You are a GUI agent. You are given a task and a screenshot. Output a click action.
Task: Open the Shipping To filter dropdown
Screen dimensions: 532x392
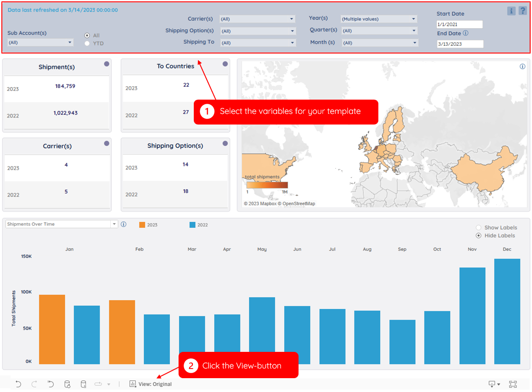(x=258, y=43)
